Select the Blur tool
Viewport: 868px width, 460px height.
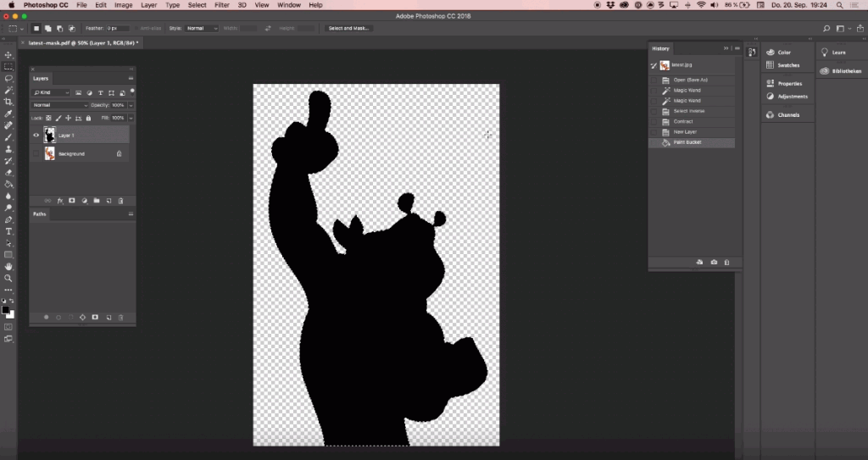click(x=8, y=196)
